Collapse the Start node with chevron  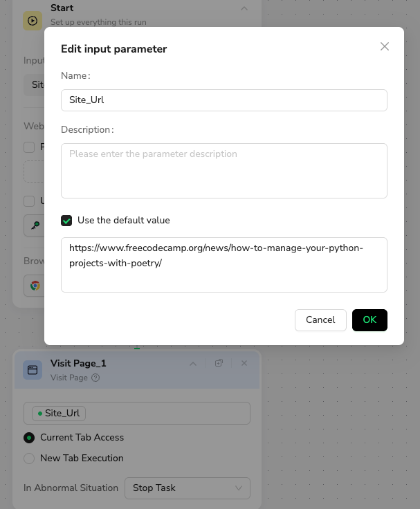click(244, 8)
